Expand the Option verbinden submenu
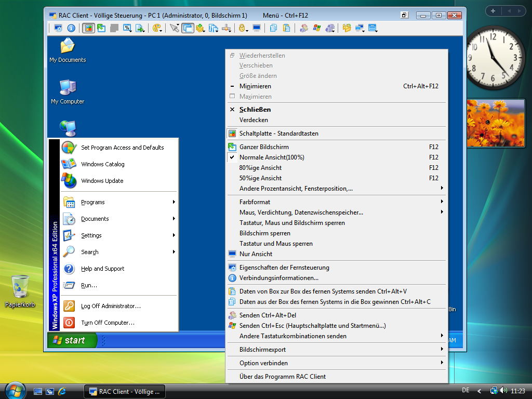Viewport: 532px width, 399px height. (337, 363)
